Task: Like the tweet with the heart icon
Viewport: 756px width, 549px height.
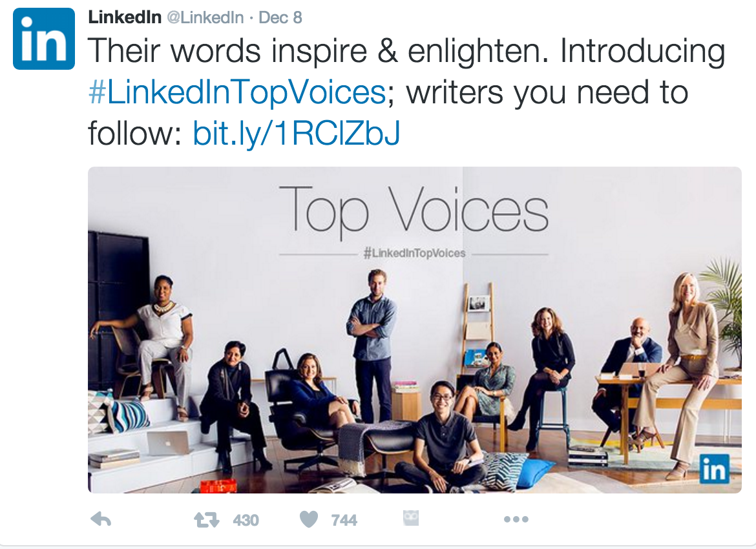Action: [x=309, y=519]
